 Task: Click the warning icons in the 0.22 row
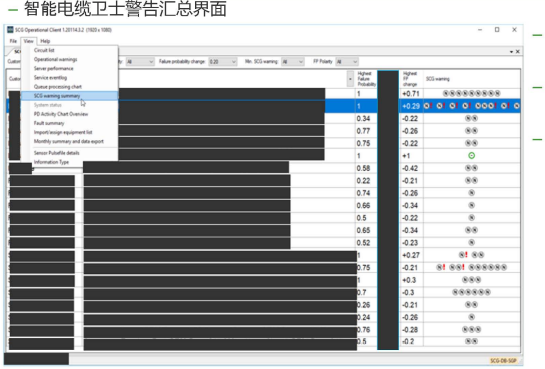point(472,181)
